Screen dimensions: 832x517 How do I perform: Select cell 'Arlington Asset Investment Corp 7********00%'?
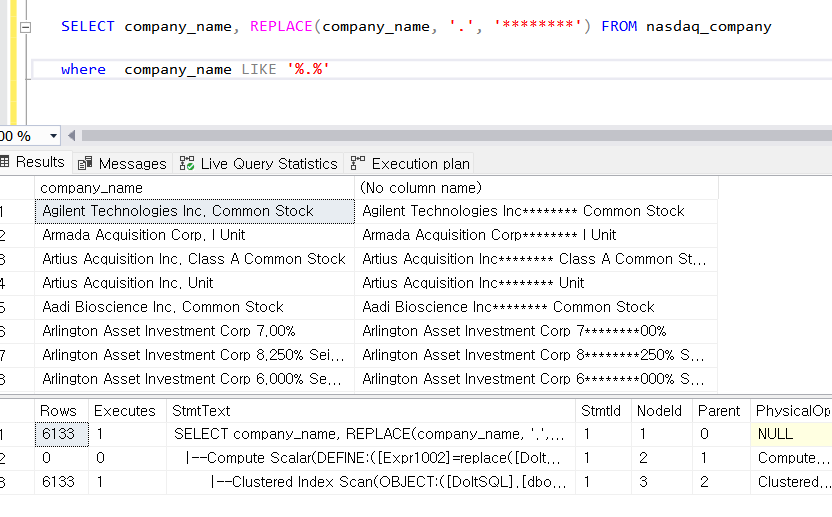pos(536,331)
